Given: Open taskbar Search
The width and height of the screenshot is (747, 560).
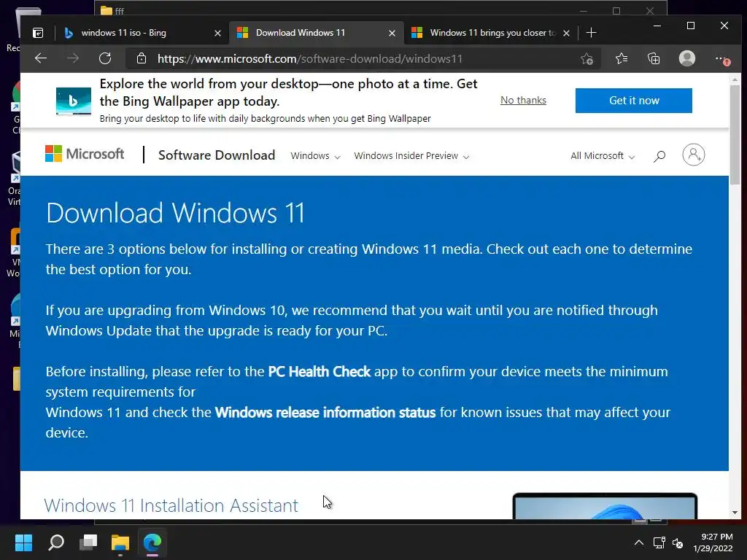Looking at the screenshot, I should click(x=56, y=542).
